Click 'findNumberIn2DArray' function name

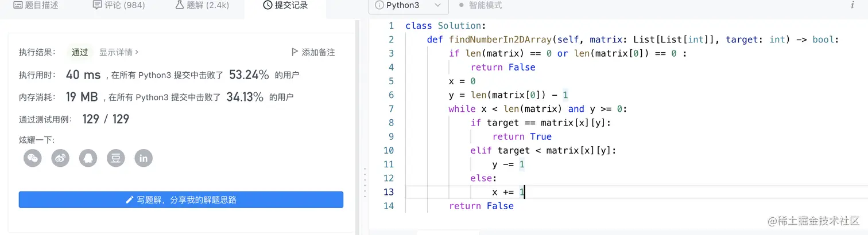coord(501,40)
